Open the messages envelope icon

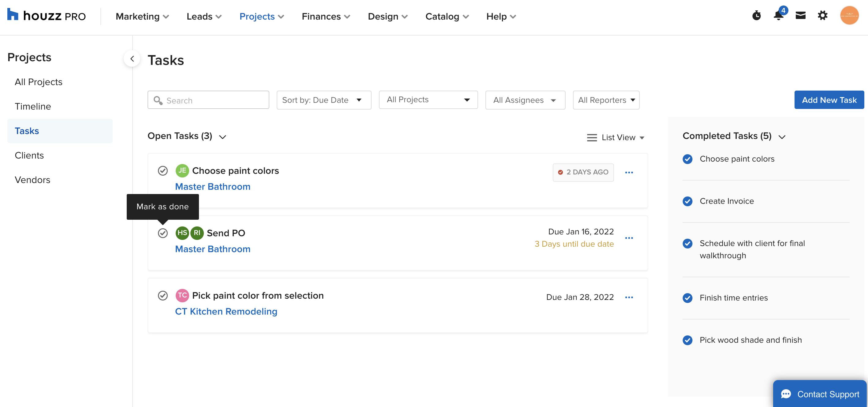(801, 16)
